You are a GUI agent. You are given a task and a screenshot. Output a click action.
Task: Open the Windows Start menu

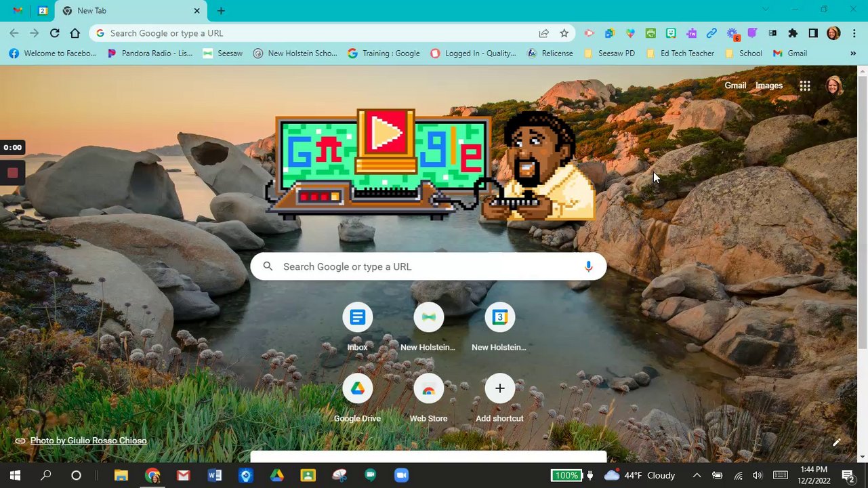click(15, 475)
